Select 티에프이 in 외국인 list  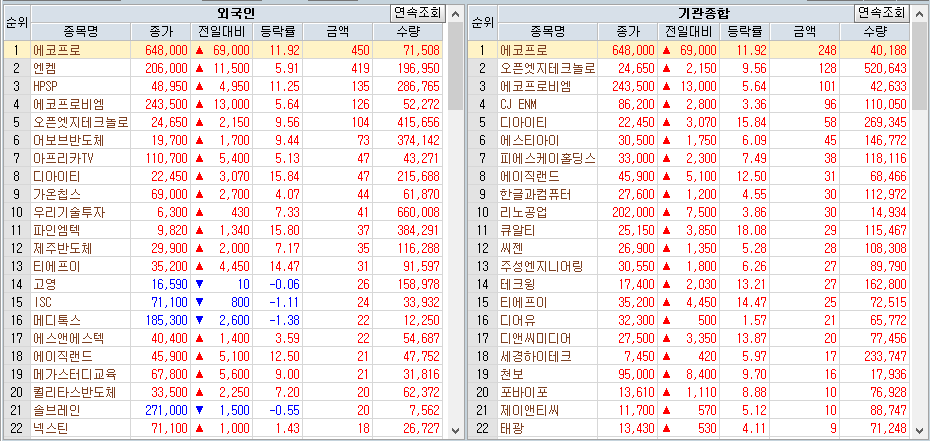[224, 267]
